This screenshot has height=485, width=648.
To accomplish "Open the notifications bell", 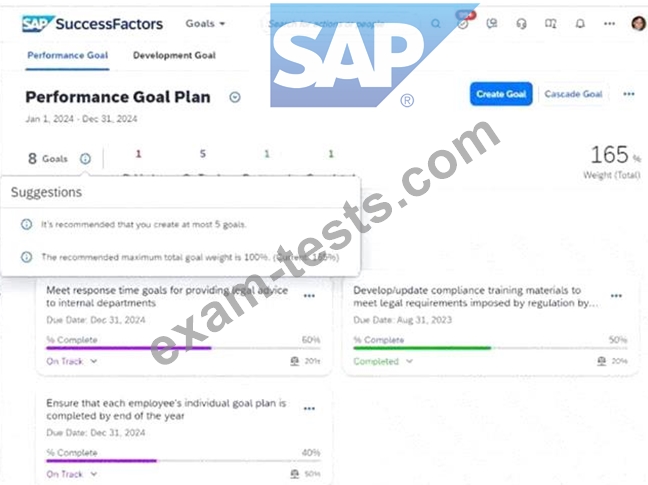I will pos(580,24).
